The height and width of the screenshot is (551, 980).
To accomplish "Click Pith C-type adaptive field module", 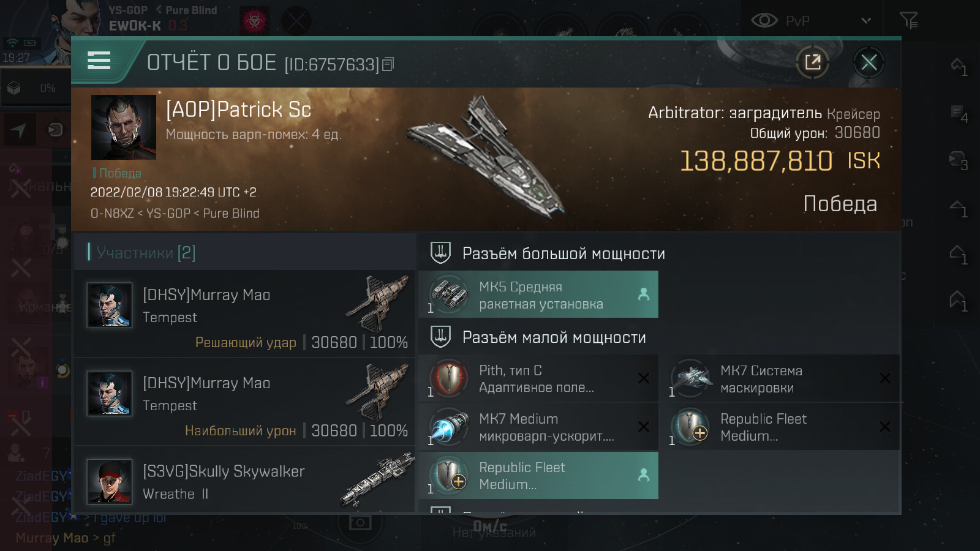I will (538, 379).
